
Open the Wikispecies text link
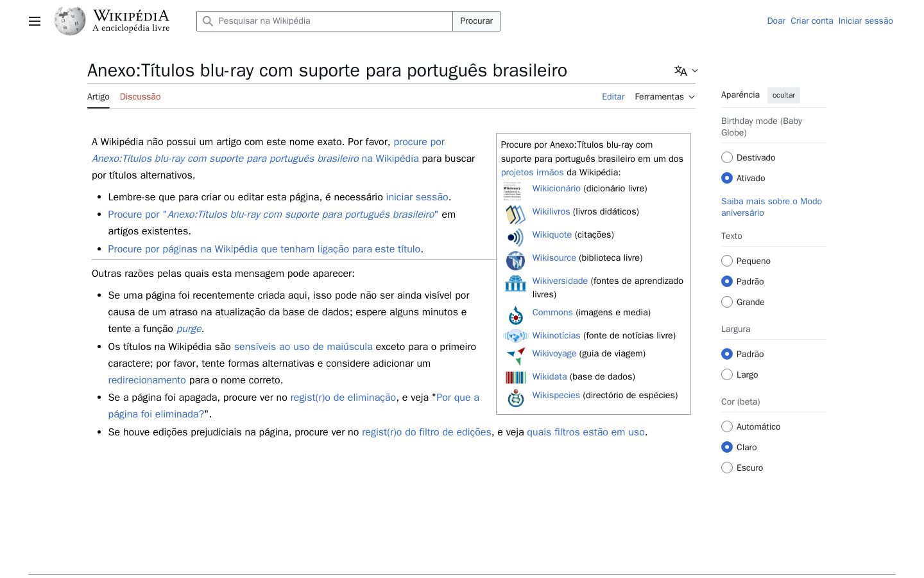556,396
